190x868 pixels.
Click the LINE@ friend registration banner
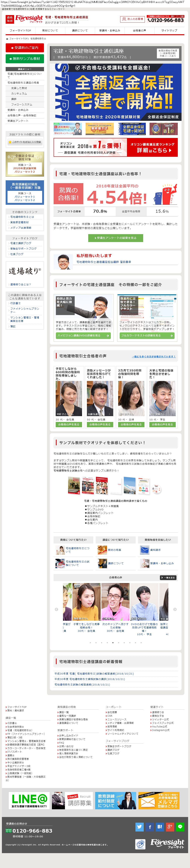click(29, 801)
